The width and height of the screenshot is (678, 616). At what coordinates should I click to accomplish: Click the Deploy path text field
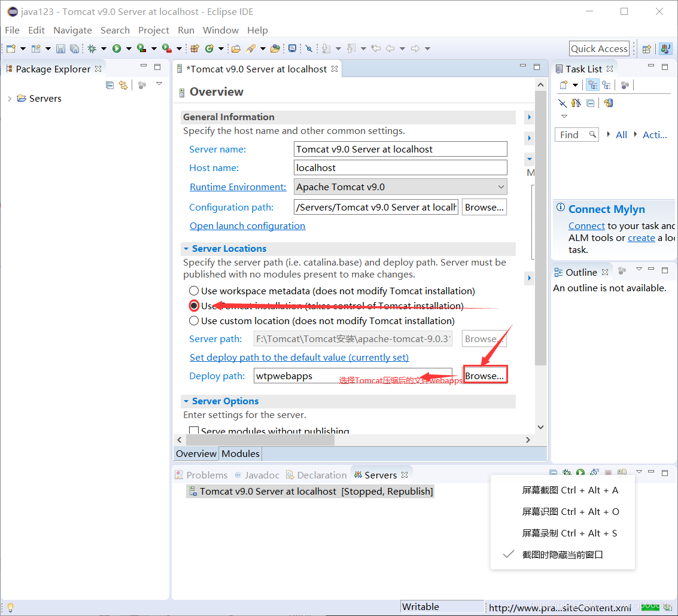(x=353, y=376)
